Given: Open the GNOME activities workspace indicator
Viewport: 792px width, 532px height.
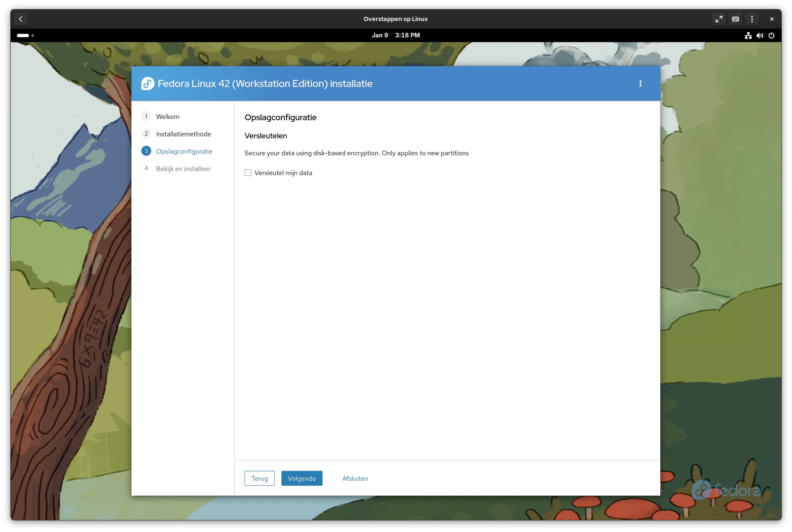Looking at the screenshot, I should [x=25, y=35].
